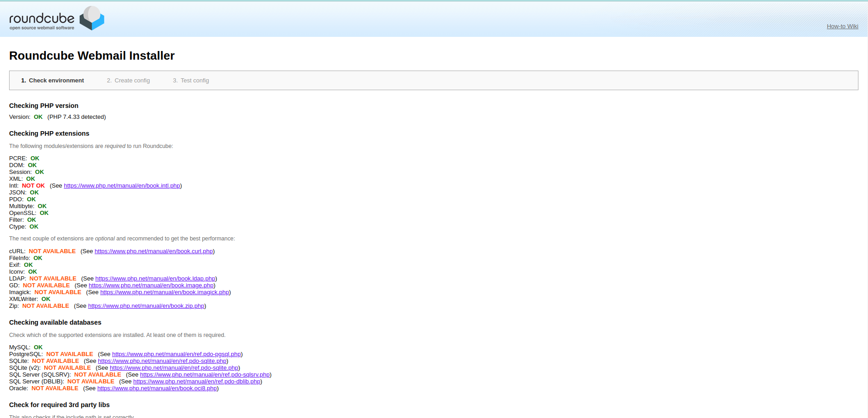Open the How-to Wiki link

click(x=842, y=26)
